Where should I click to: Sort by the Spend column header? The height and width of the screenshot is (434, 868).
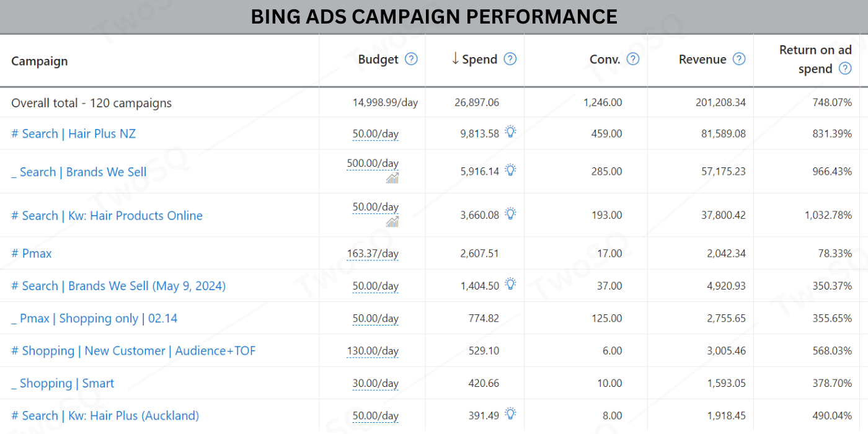coord(479,60)
